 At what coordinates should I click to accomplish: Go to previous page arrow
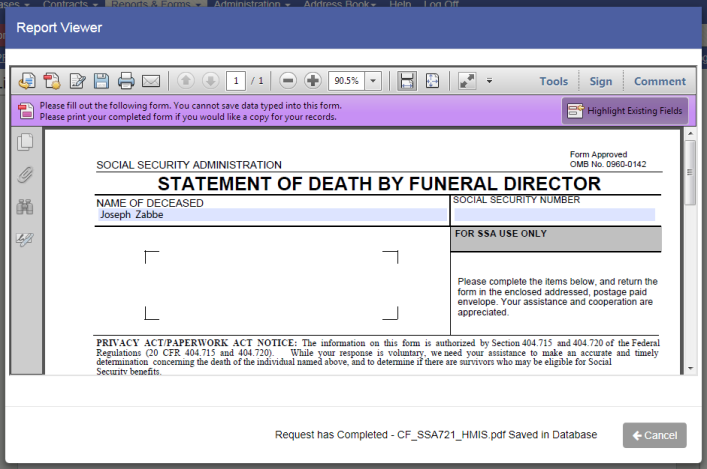click(x=185, y=81)
